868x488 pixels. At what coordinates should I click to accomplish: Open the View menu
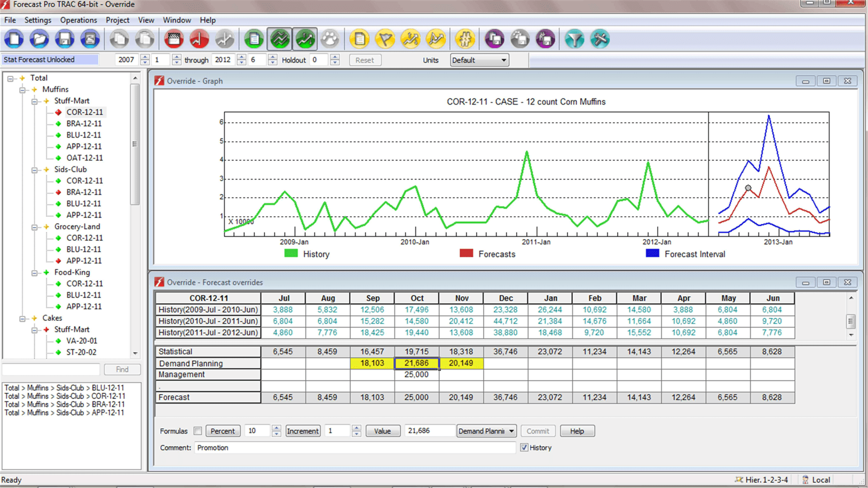146,20
